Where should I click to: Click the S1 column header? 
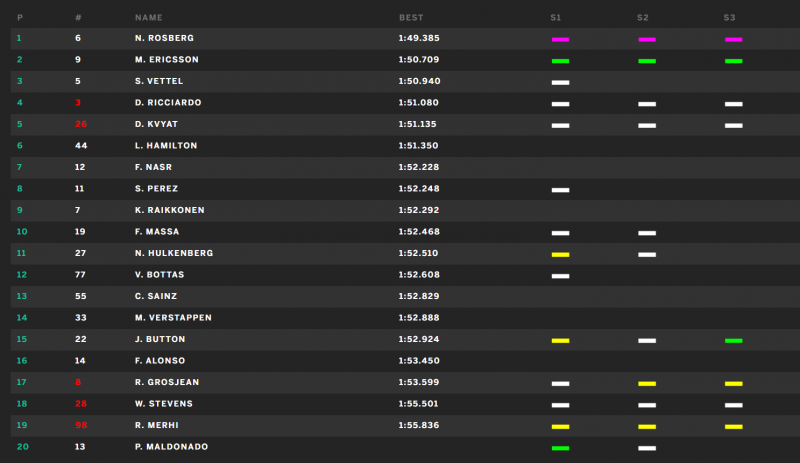coord(556,17)
